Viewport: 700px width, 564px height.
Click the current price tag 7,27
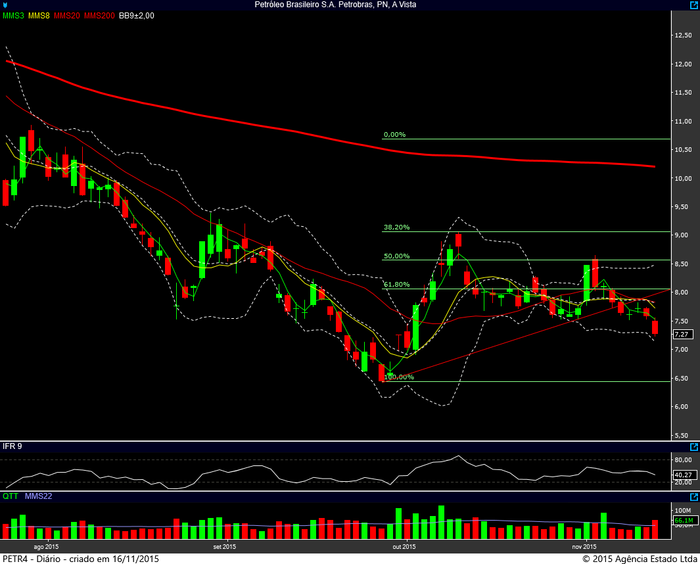point(683,335)
